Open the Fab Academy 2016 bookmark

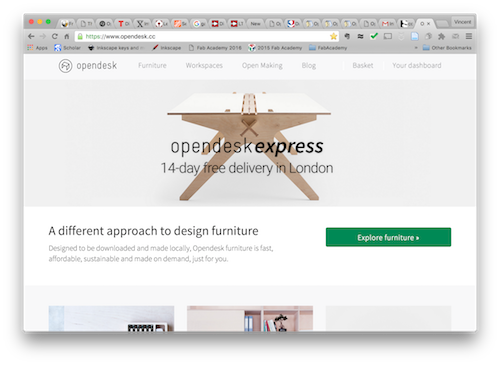(215, 48)
